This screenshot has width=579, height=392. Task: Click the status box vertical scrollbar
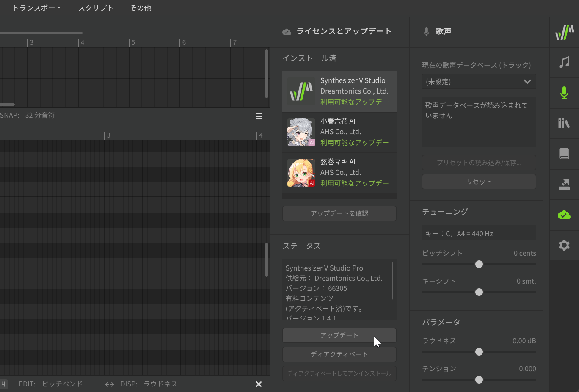click(392, 281)
